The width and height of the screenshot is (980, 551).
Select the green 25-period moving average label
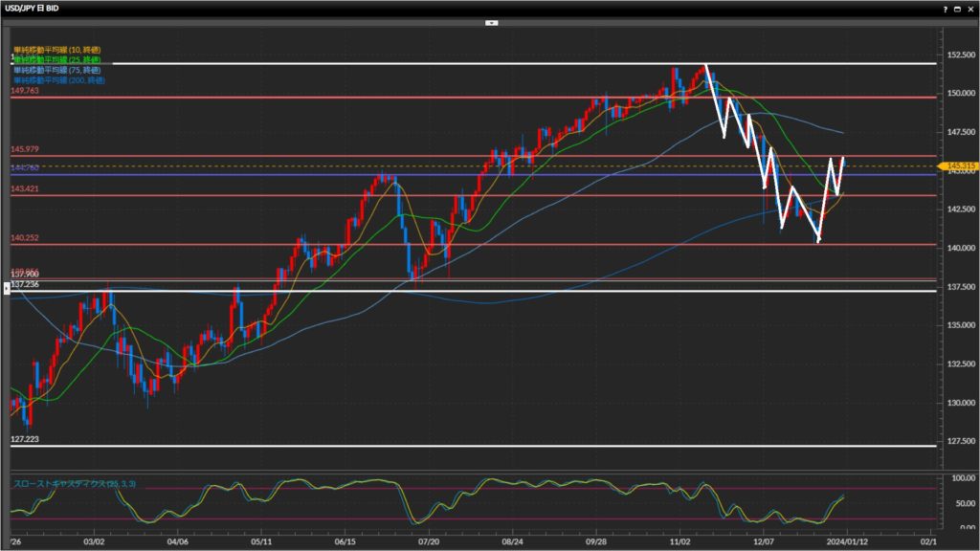[56, 59]
